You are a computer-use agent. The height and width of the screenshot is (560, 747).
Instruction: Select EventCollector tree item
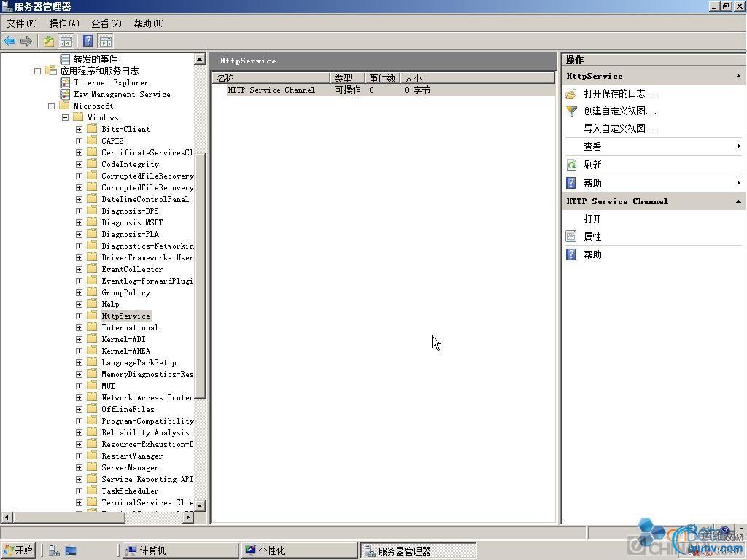132,270
